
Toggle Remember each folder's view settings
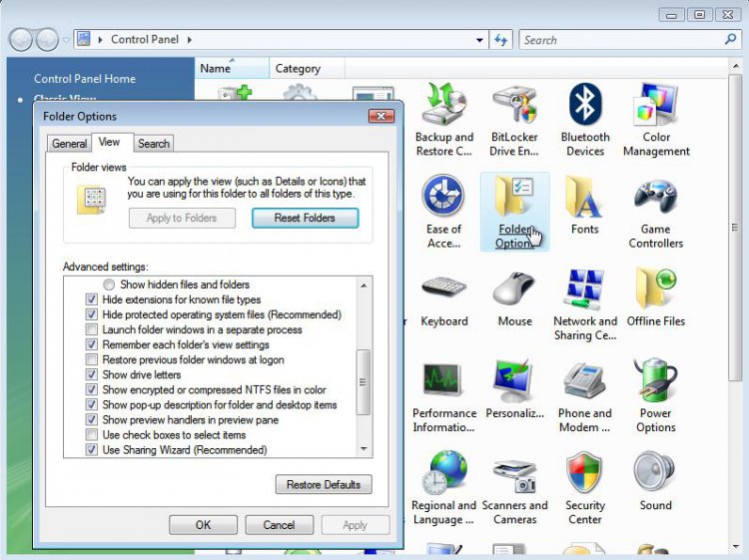(91, 344)
